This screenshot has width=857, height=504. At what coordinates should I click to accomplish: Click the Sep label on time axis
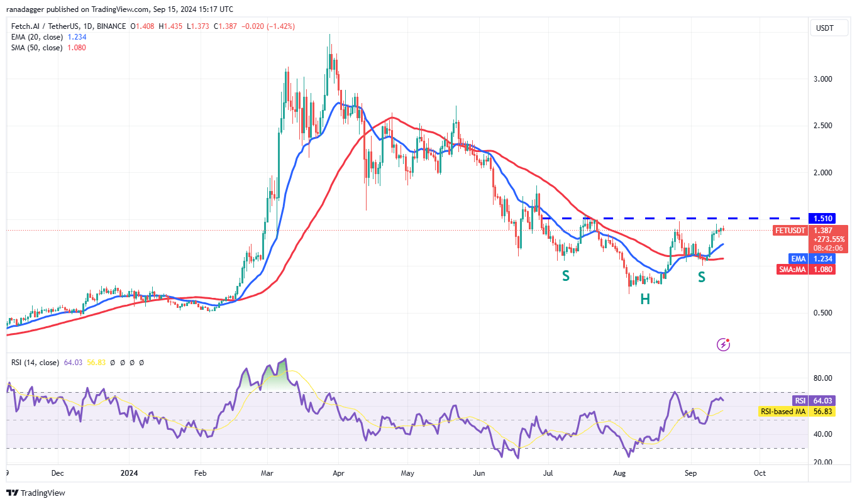coord(690,473)
